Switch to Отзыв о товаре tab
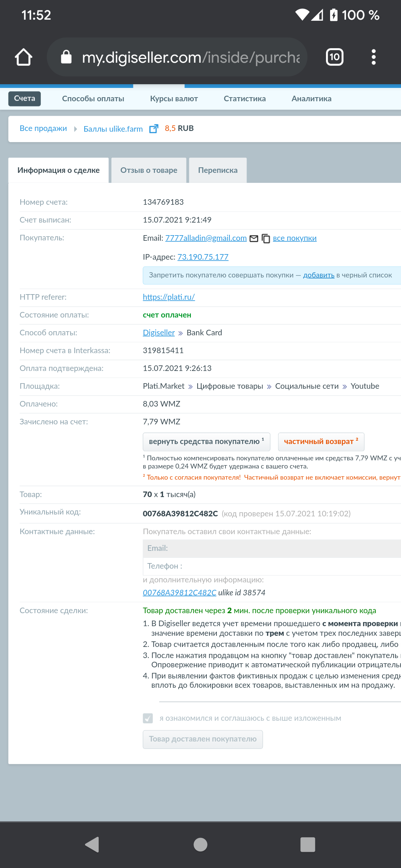401x868 pixels. pyautogui.click(x=149, y=170)
